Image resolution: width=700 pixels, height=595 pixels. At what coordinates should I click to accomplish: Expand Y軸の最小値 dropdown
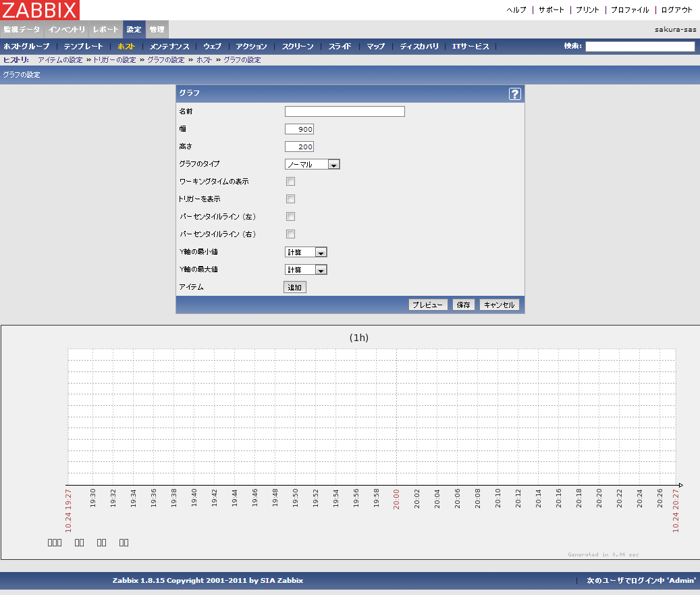coord(306,252)
